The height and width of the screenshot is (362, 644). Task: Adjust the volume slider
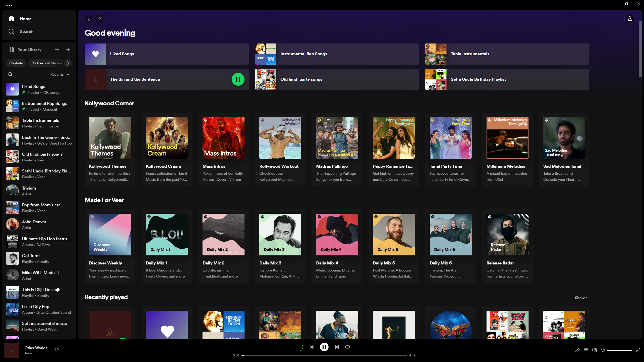(x=620, y=350)
